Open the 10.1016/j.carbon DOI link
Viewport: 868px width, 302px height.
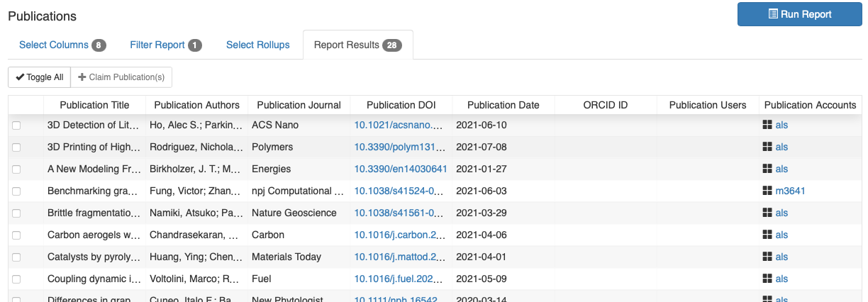click(401, 235)
